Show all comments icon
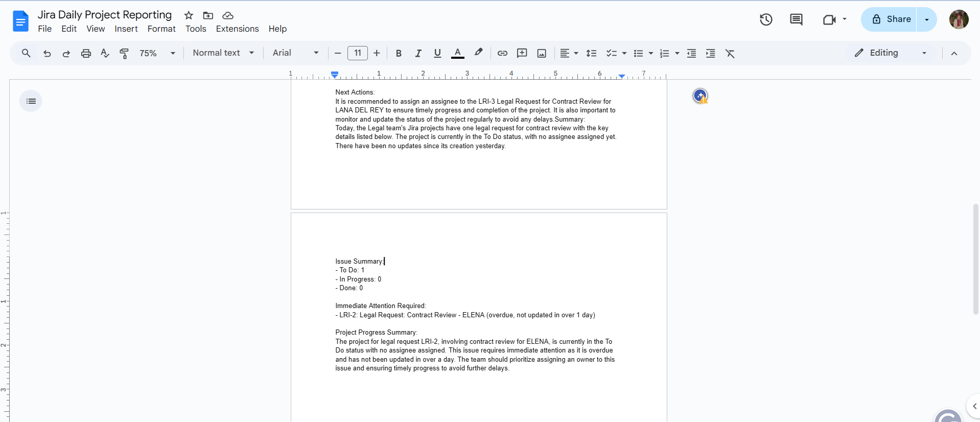The width and height of the screenshot is (980, 422). (796, 19)
